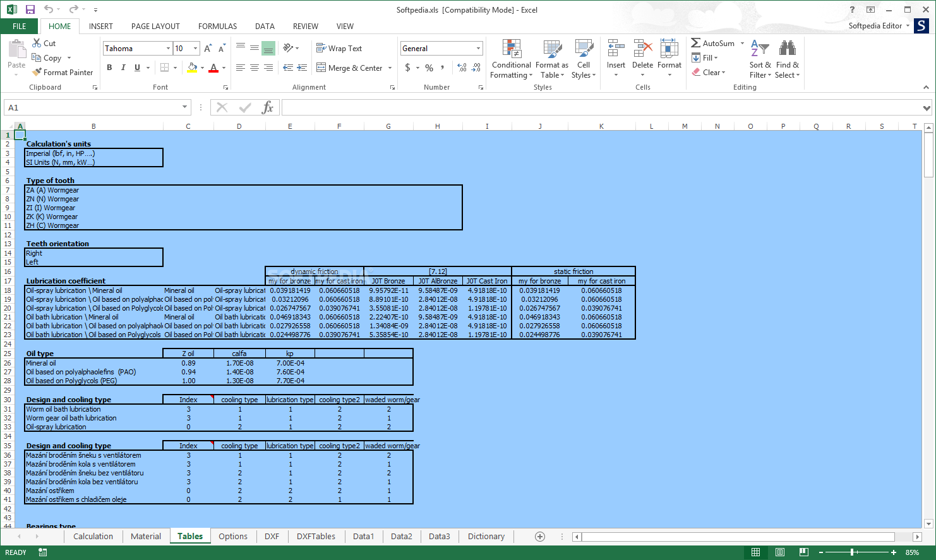Viewport: 936px width, 560px height.
Task: Align text to the top
Action: pos(241,48)
